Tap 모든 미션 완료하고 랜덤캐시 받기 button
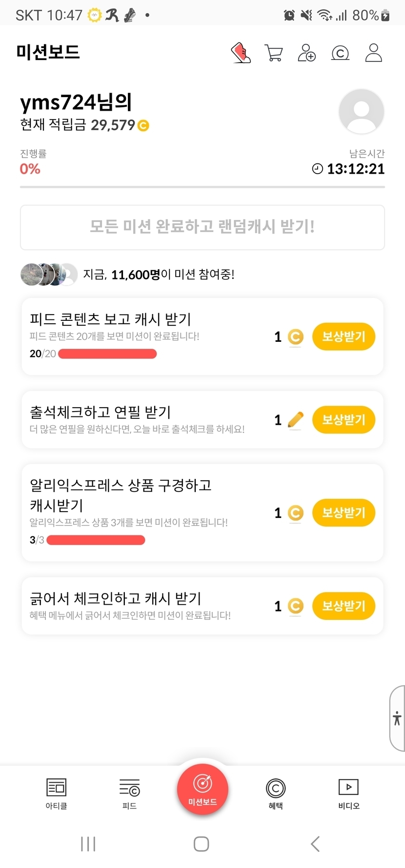 coord(202,227)
